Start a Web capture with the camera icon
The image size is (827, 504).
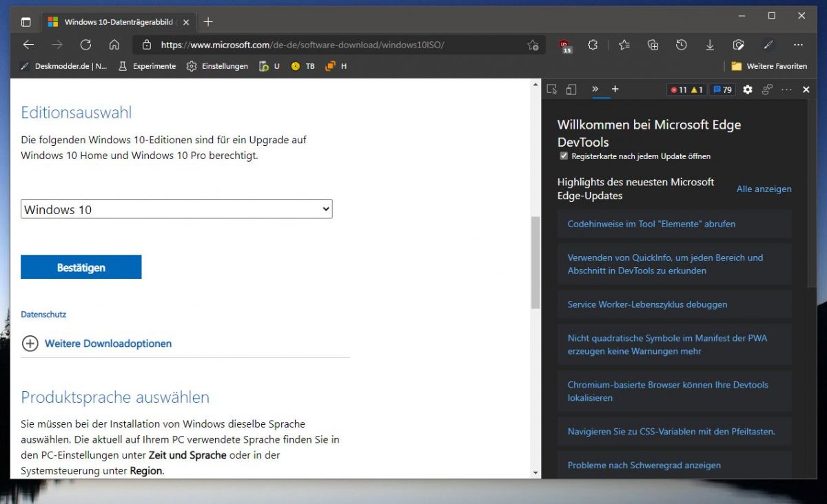(x=738, y=44)
